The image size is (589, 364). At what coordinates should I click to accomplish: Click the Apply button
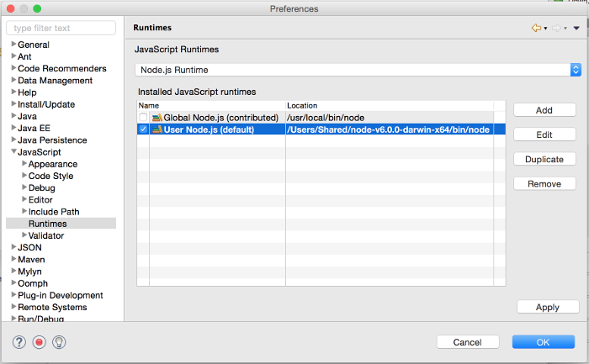pos(548,307)
